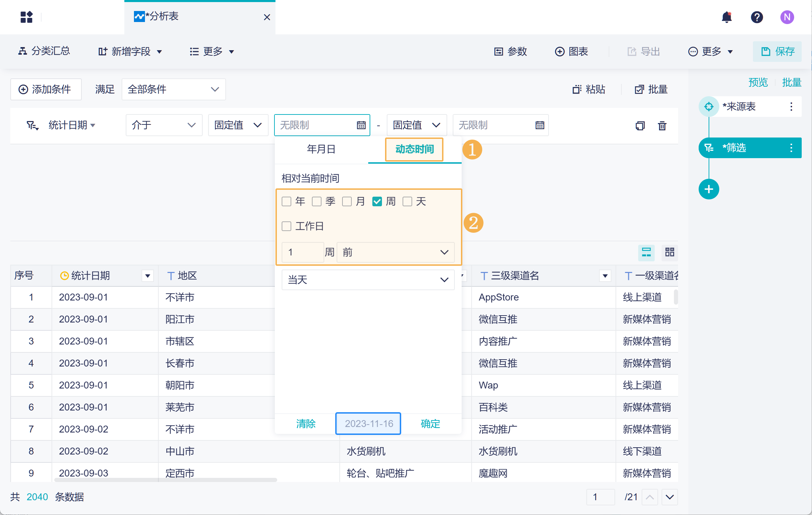
Task: Open the app grid home icon
Action: [x=26, y=17]
